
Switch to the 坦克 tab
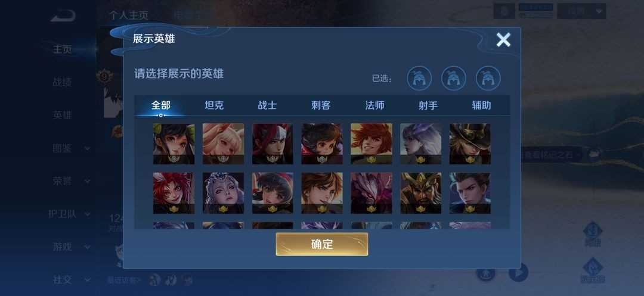(214, 105)
